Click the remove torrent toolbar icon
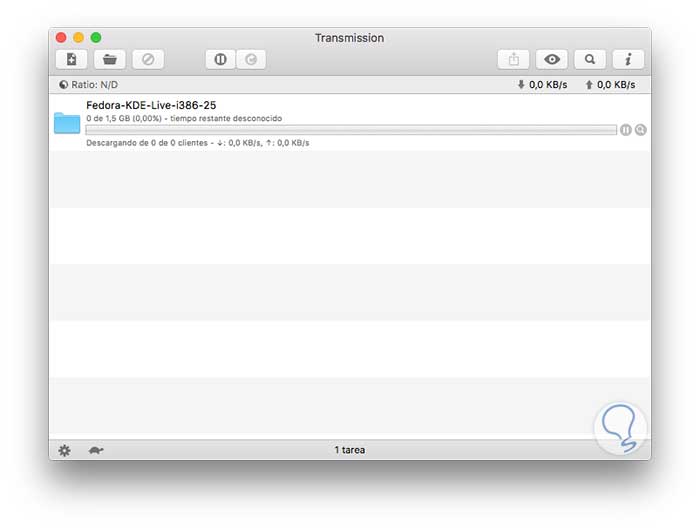Screen dimensions: 700x530 click(x=148, y=59)
